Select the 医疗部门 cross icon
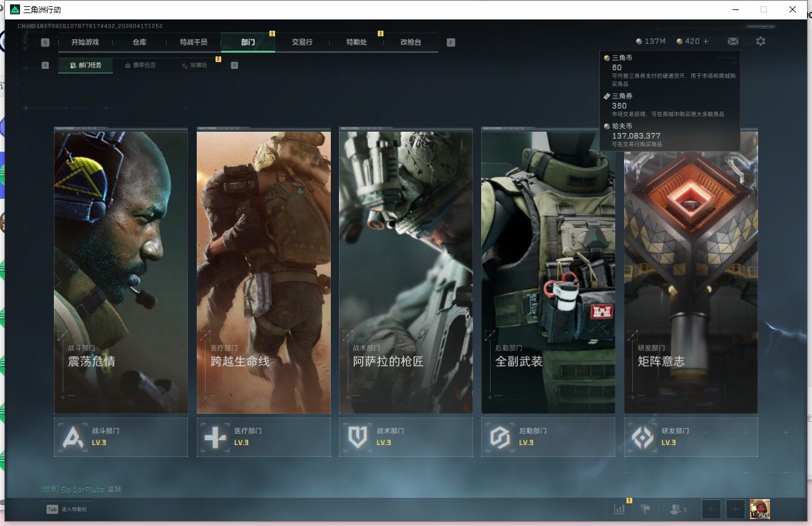 point(215,437)
